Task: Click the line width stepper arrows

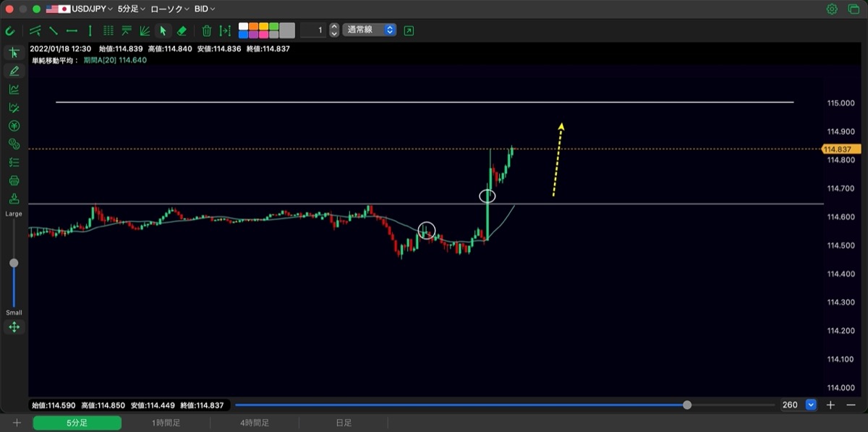Action: [333, 30]
